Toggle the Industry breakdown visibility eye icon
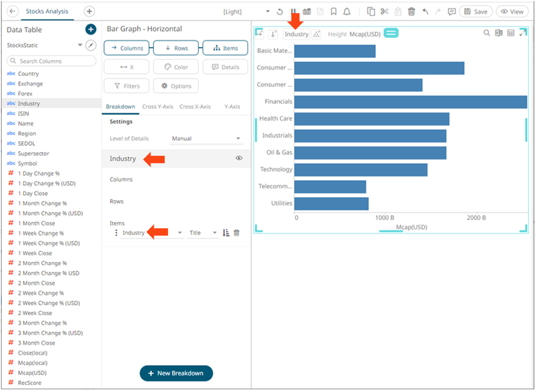This screenshot has width=537, height=392. (239, 158)
